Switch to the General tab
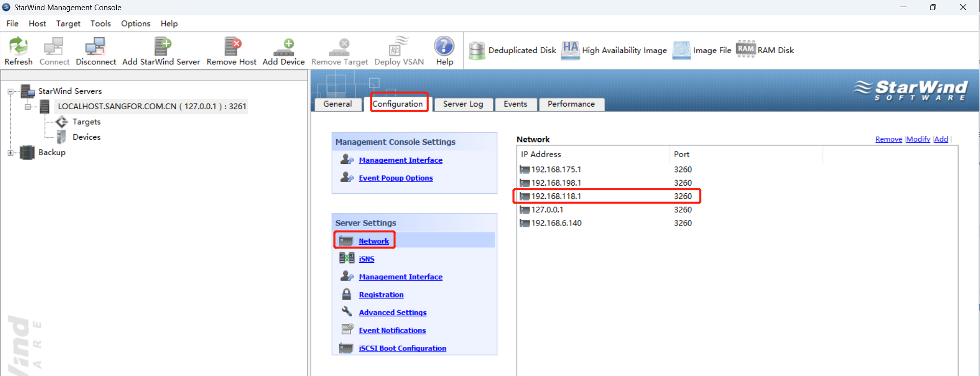This screenshot has height=376, width=980. [338, 104]
